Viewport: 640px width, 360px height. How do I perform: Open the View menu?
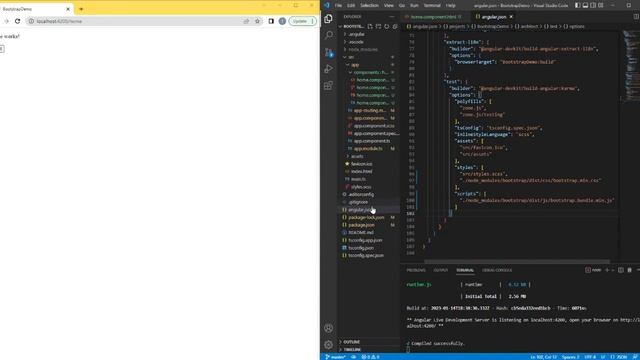pos(389,5)
